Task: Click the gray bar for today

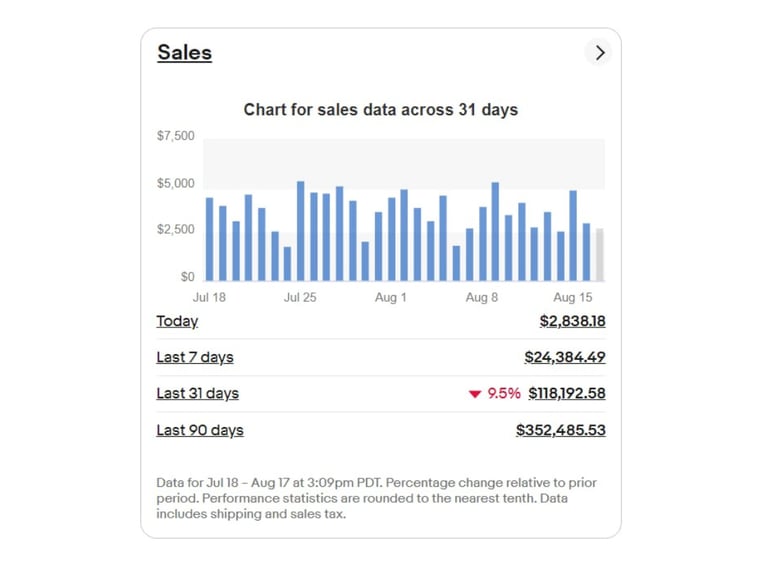Action: point(600,256)
